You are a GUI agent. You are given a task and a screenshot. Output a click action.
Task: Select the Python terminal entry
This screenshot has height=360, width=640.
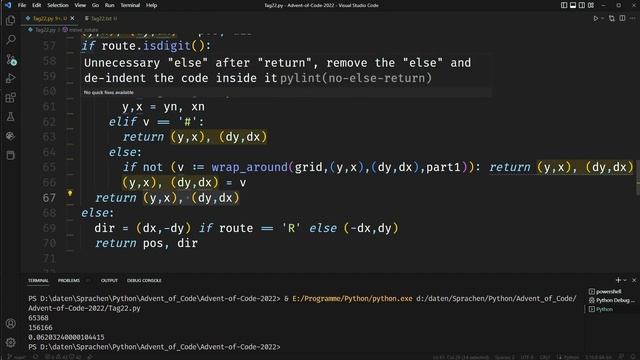[601, 309]
